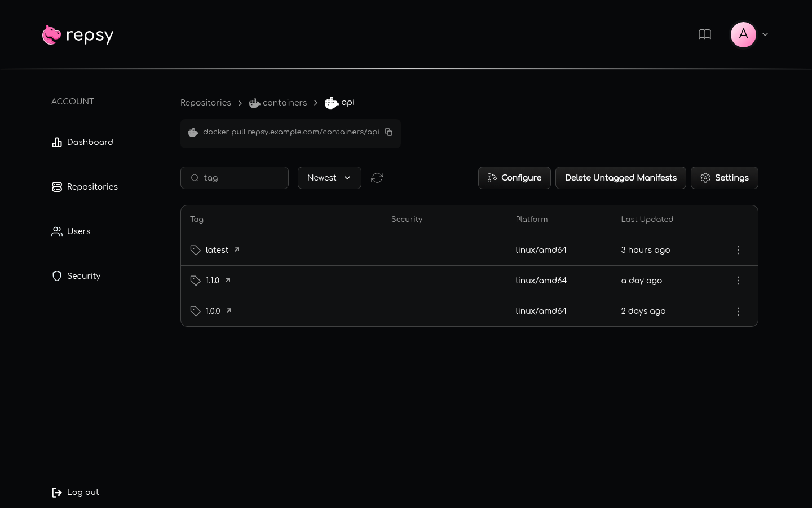Open Repositories in sidebar
Image resolution: width=812 pixels, height=508 pixels.
coord(85,187)
